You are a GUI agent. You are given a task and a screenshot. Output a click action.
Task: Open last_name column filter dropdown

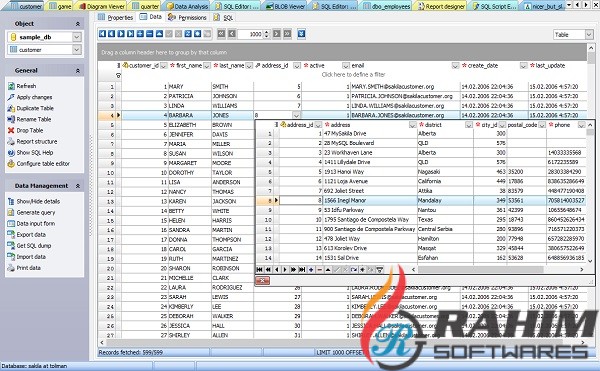(249, 66)
